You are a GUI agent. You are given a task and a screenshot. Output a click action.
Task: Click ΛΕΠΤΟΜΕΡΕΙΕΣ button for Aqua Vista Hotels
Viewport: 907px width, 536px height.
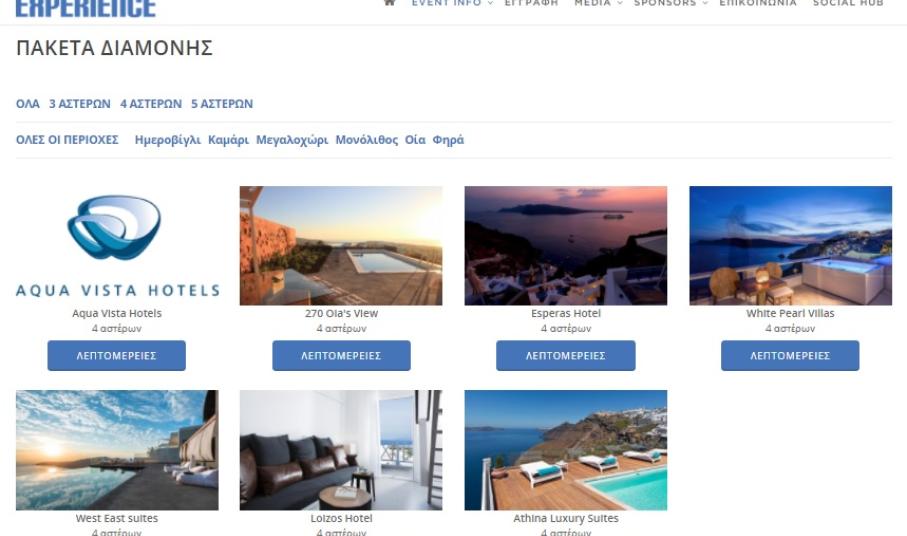coord(116,356)
